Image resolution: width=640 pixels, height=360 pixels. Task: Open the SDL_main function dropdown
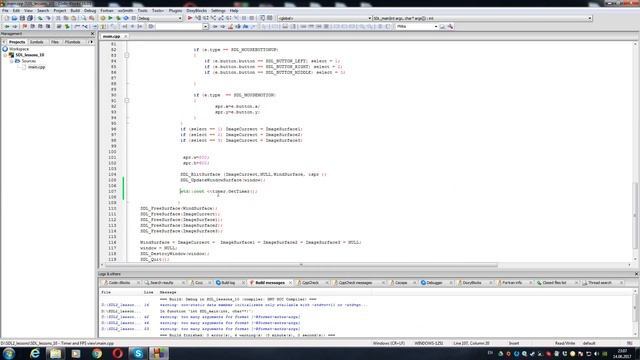click(482, 18)
